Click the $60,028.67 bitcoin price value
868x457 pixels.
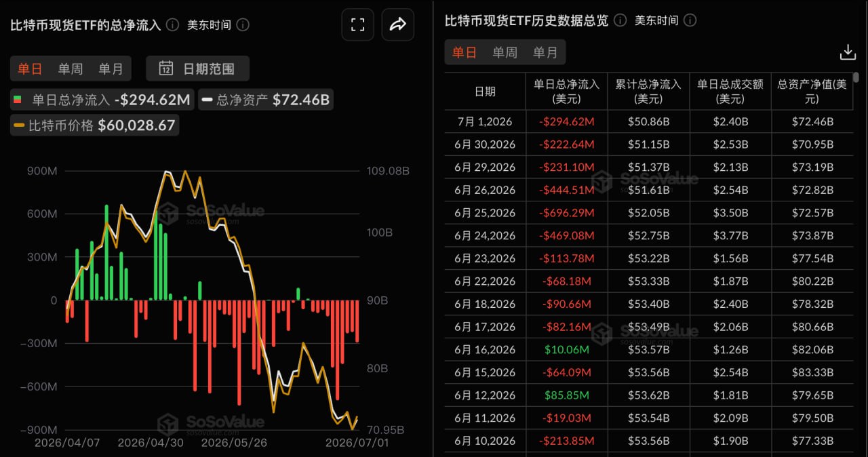pos(136,125)
